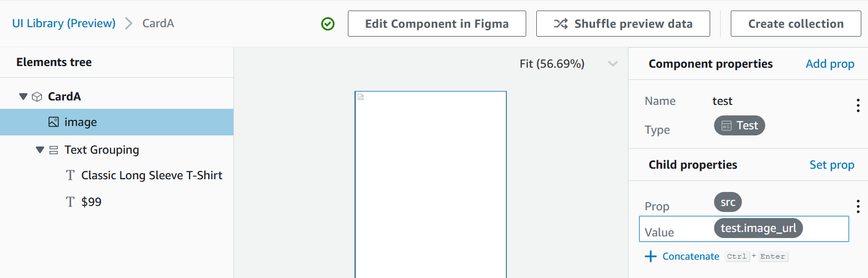Open the three-dot menu for src child prop

[858, 206]
